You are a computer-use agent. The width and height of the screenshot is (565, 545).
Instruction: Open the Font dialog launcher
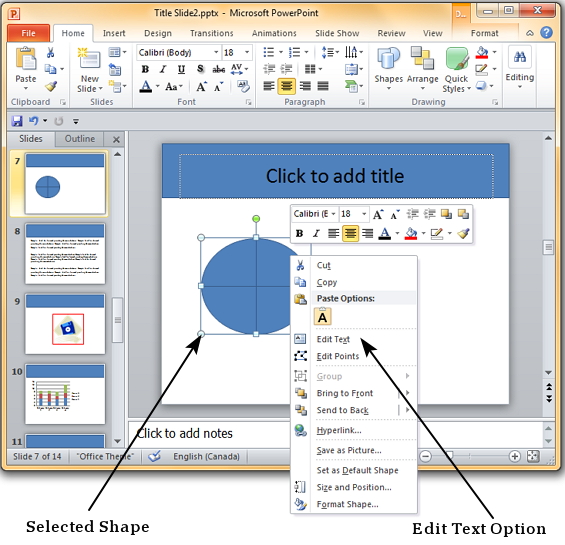click(x=248, y=102)
